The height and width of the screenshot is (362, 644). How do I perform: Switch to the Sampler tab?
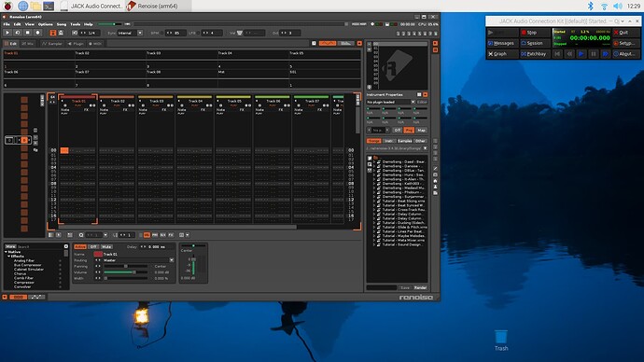[x=51, y=44]
